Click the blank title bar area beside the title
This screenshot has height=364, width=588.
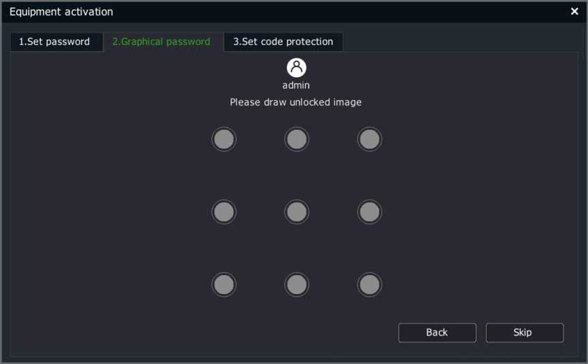337,12
